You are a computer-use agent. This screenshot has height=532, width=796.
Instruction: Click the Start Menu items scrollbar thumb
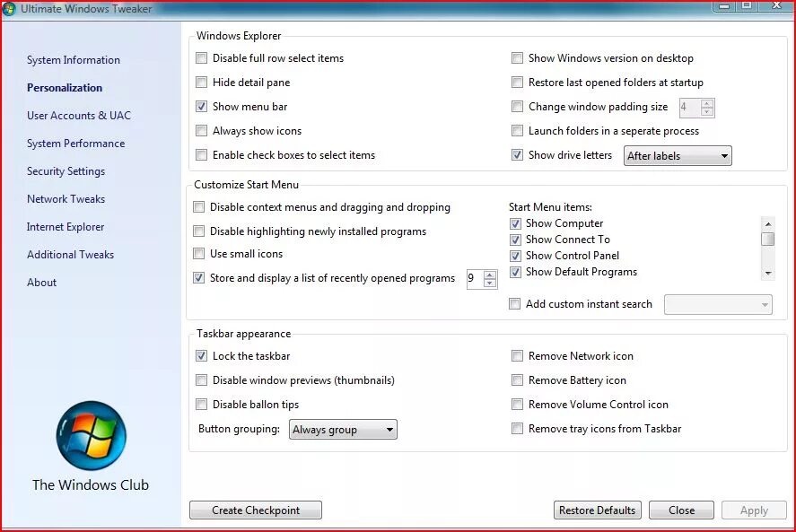coord(768,240)
